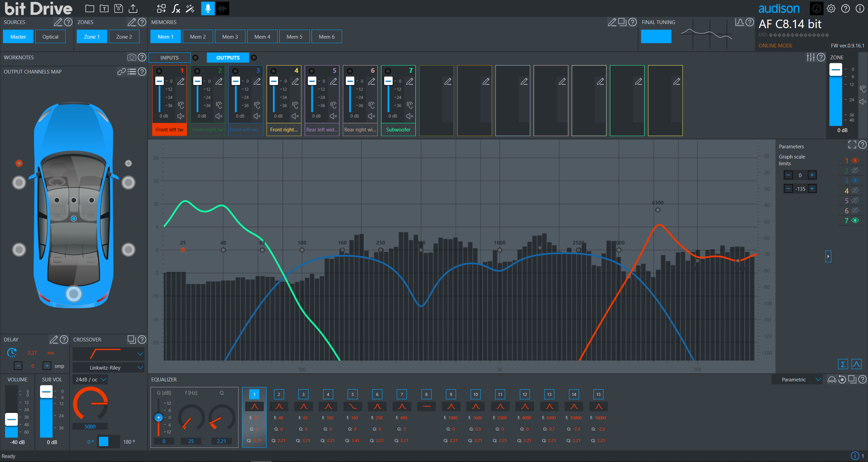Select the Subwoofer output channel
This screenshot has height=462, width=868.
point(398,130)
